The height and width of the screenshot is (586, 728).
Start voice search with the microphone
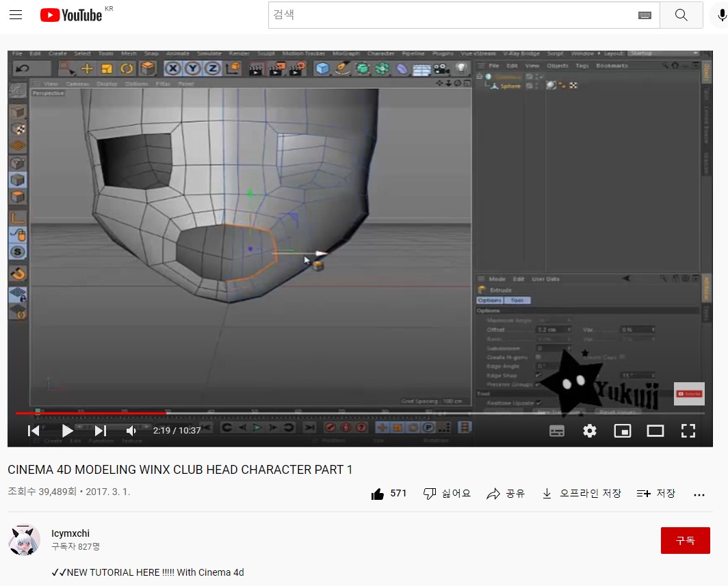[x=721, y=15]
